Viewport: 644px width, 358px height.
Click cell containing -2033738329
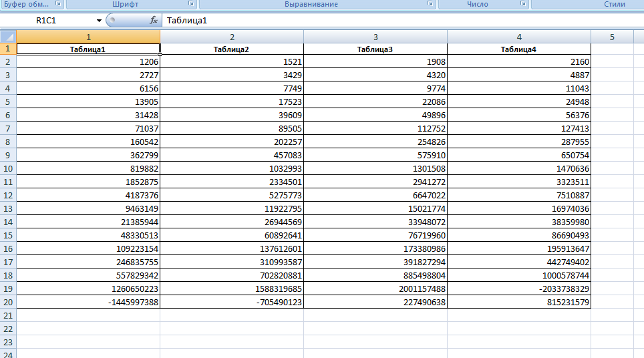pyautogui.click(x=518, y=289)
